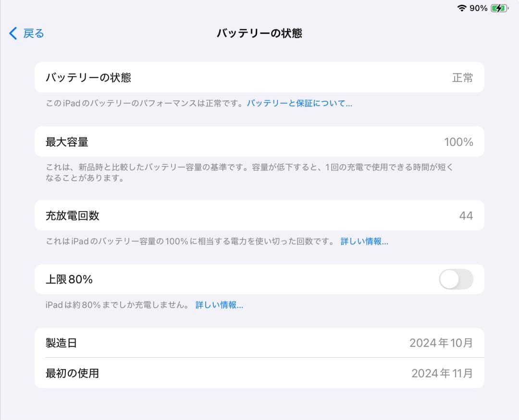This screenshot has width=519, height=420.
Task: Tap 戻る to return to previous screen
Action: point(33,33)
